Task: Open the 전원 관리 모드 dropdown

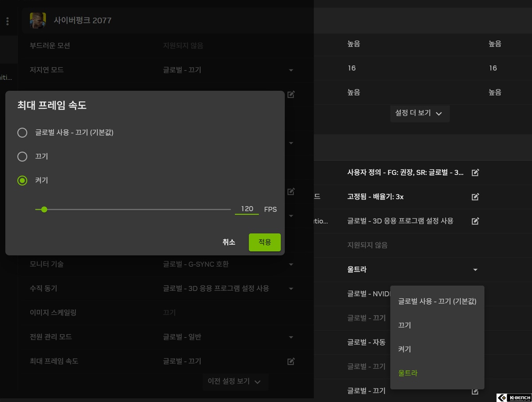Action: (x=291, y=337)
